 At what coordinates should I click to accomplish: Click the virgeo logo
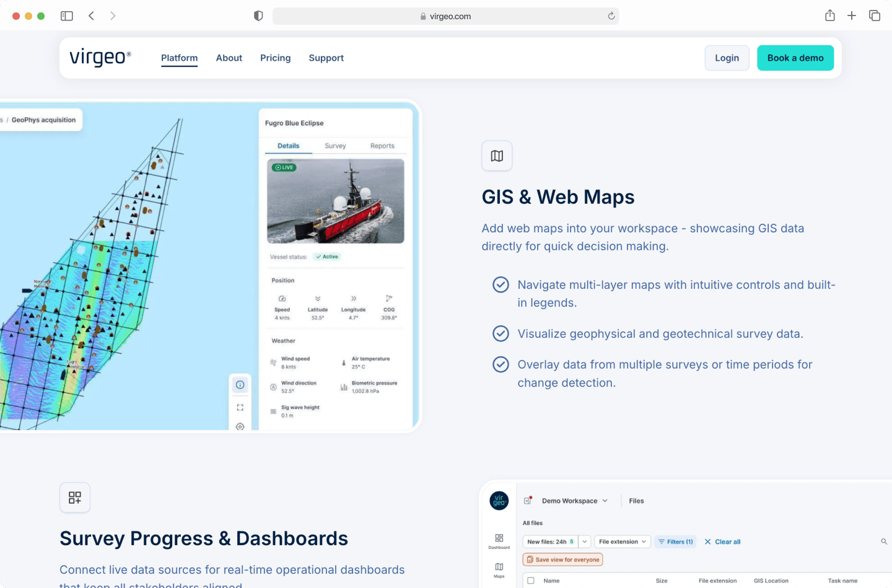pyautogui.click(x=100, y=58)
